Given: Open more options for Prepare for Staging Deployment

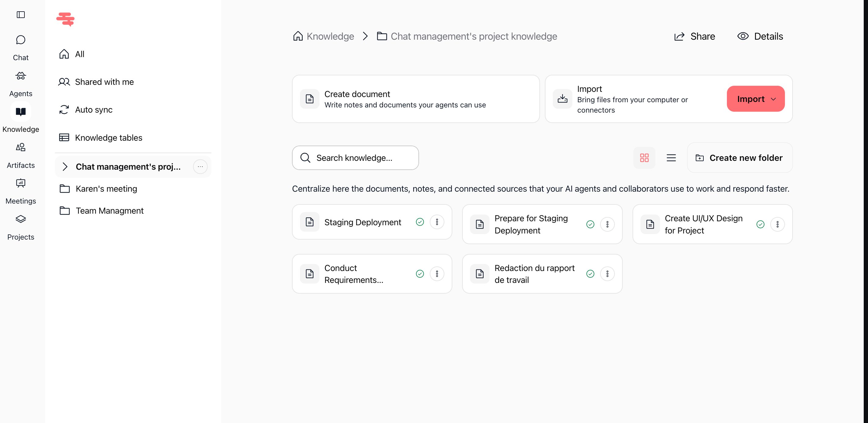Looking at the screenshot, I should coord(607,224).
